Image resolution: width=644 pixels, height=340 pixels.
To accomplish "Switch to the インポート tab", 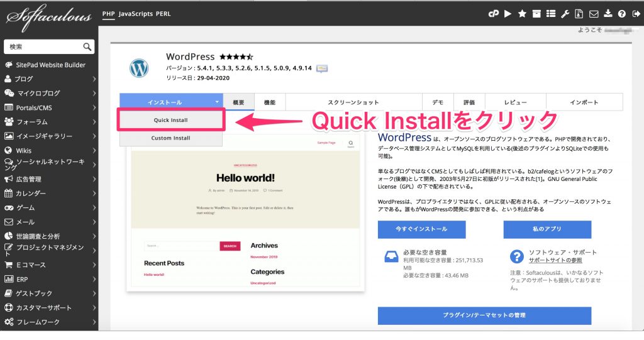I will [x=584, y=102].
